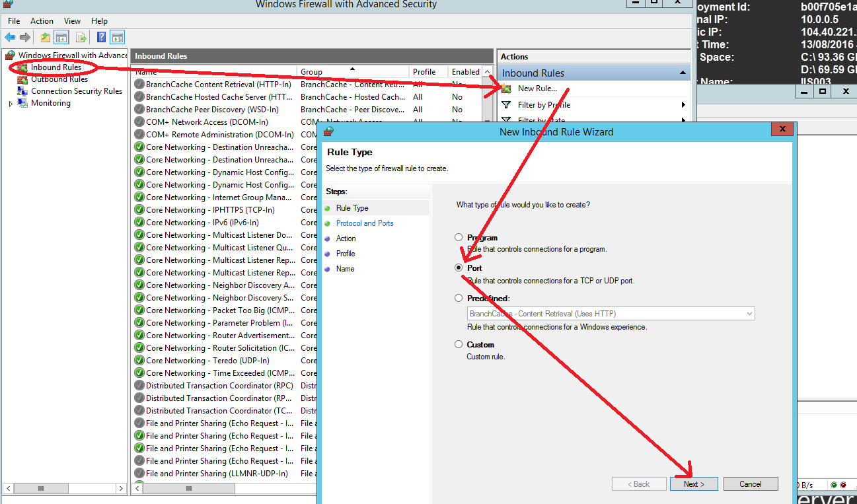Click the console tree scroll left arrow
The width and height of the screenshot is (857, 504).
click(x=9, y=489)
